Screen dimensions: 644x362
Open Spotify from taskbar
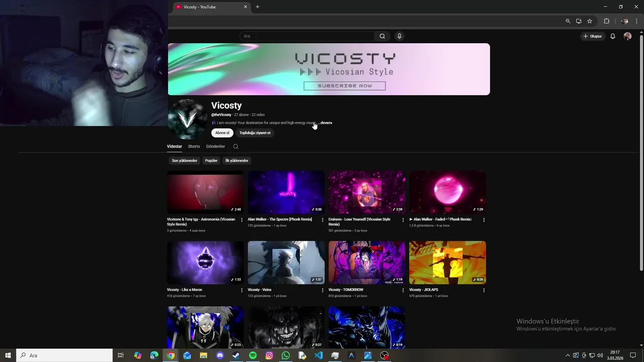pos(253,355)
